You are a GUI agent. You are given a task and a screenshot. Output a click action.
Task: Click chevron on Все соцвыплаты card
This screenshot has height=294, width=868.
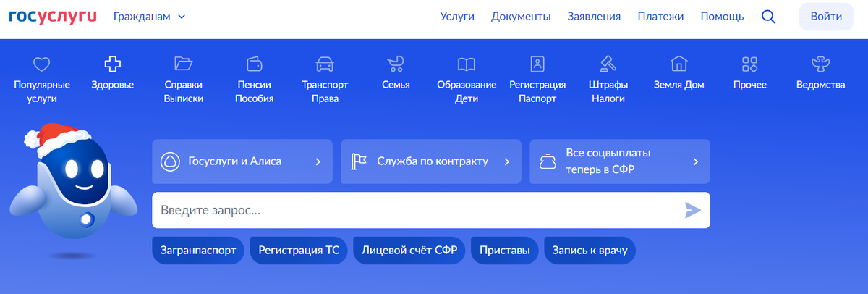point(696,161)
